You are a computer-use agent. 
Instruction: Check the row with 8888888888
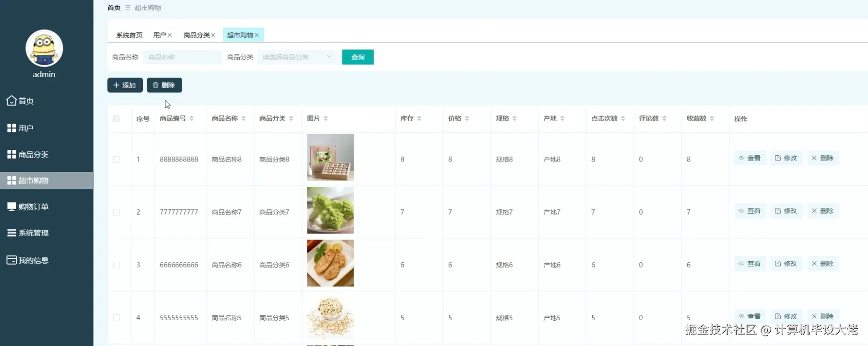pos(117,160)
